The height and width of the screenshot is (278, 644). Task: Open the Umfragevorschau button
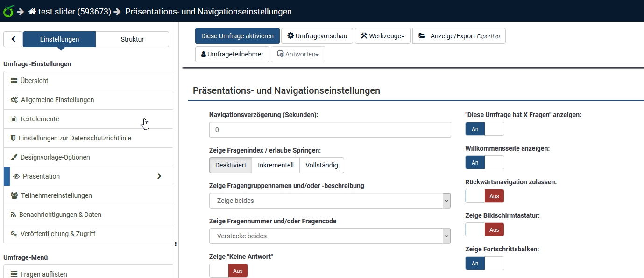point(317,36)
